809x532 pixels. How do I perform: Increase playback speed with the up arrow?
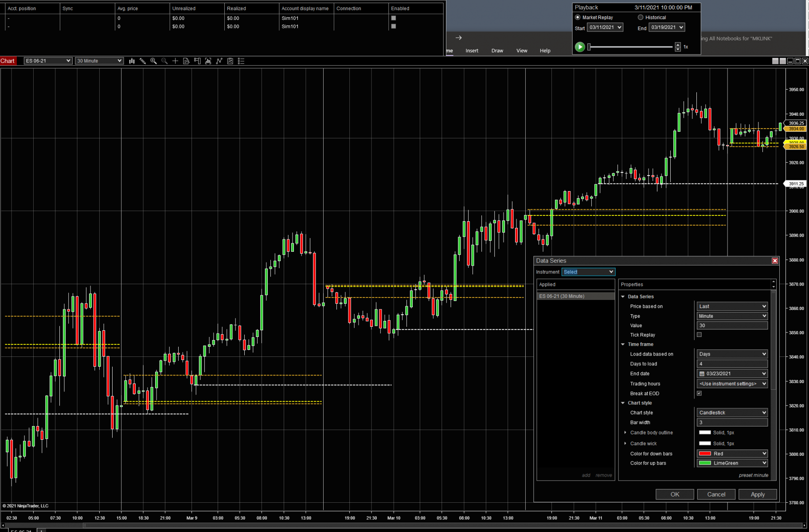pyautogui.click(x=678, y=44)
